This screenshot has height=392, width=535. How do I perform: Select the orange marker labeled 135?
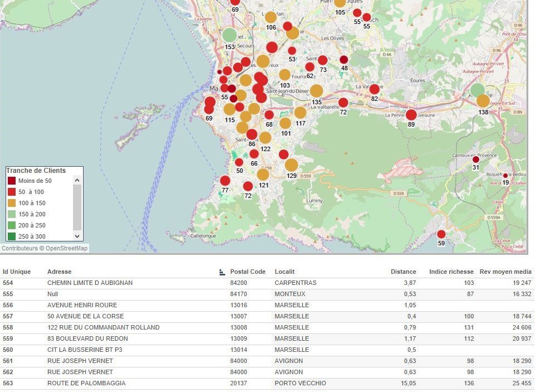317,90
